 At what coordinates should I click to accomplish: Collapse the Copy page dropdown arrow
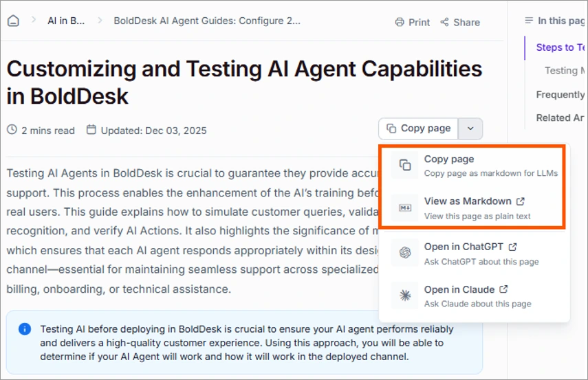(470, 128)
